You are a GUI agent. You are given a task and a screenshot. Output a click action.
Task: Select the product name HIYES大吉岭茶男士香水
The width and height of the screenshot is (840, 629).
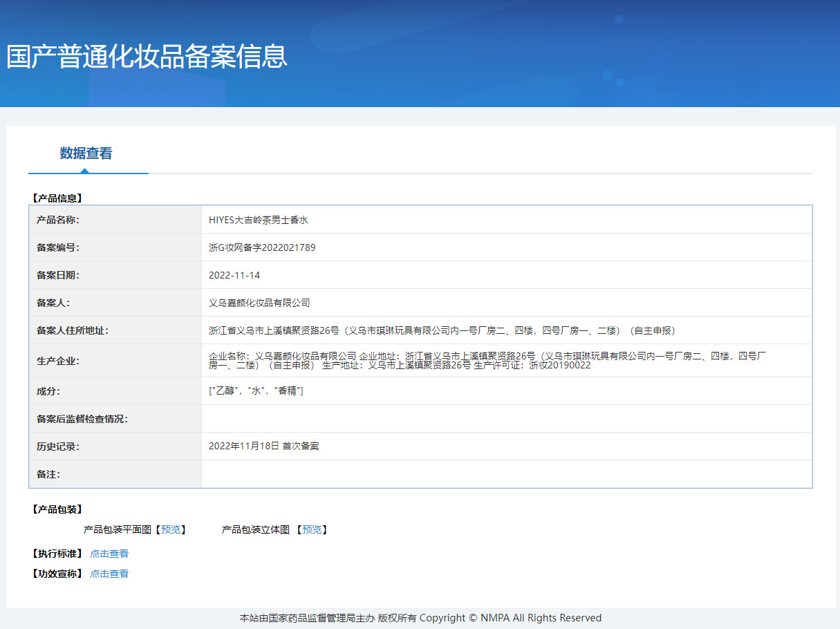(258, 220)
